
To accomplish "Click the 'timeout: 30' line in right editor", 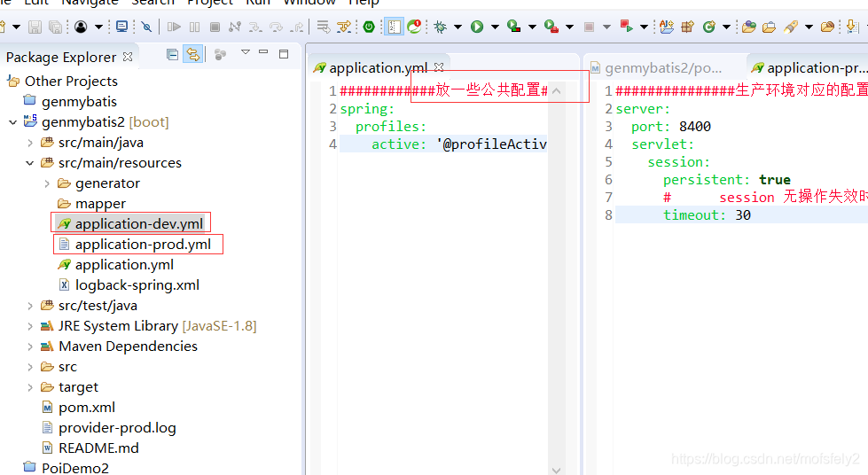I will coord(707,214).
